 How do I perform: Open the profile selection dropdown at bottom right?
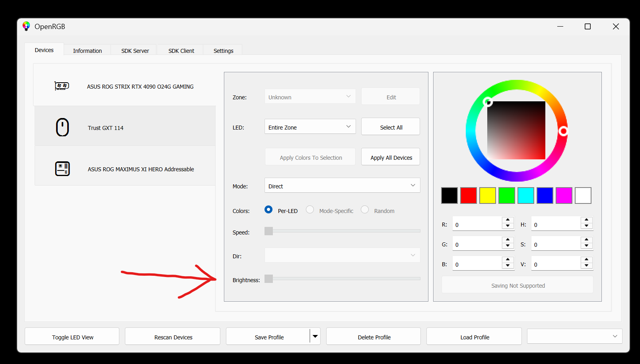pyautogui.click(x=574, y=336)
